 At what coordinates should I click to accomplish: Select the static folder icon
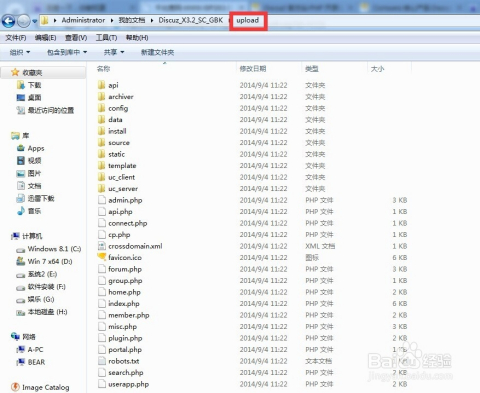[x=101, y=154]
